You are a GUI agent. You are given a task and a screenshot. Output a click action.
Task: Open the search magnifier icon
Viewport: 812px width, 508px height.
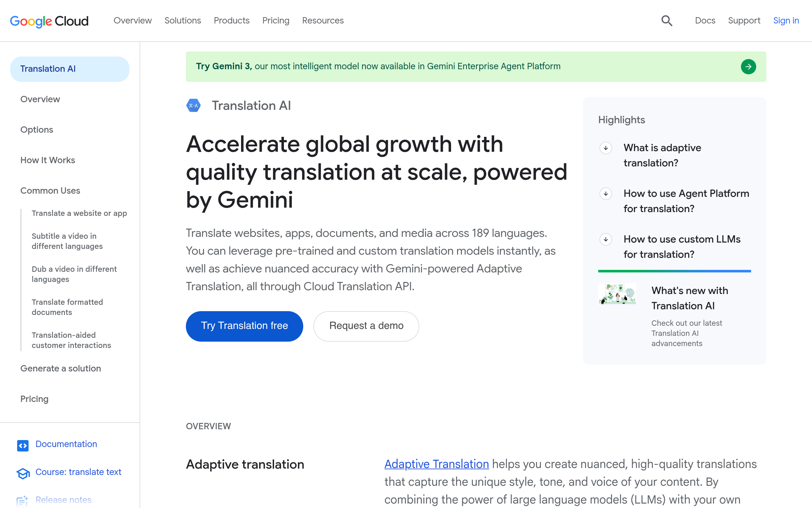pos(667,21)
